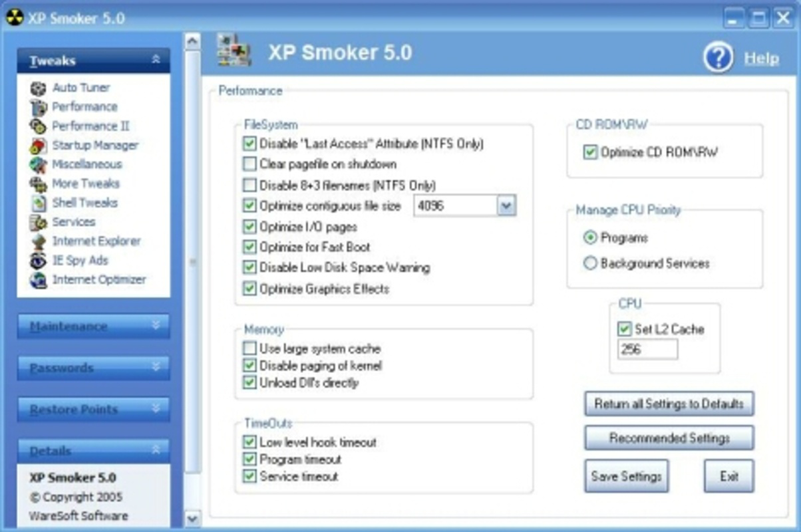
Task: Click inside the L2 Cache value field
Action: click(x=645, y=349)
